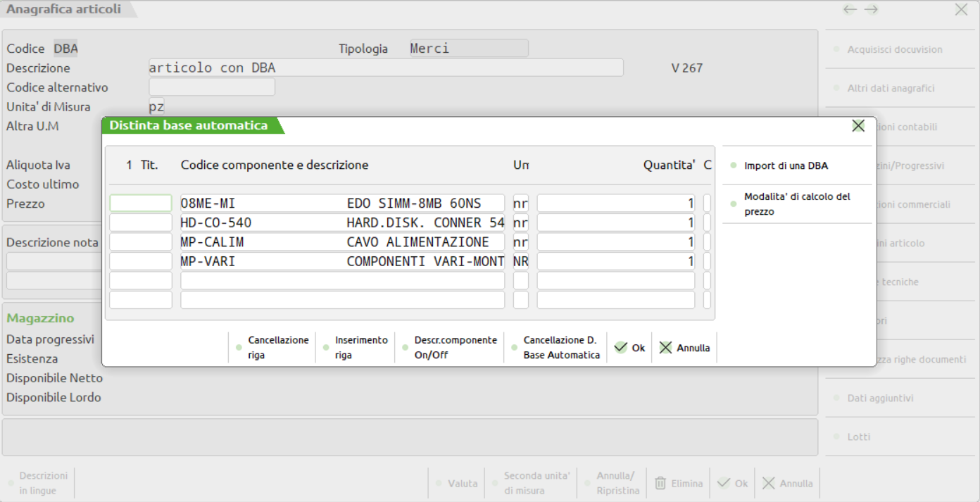The width and height of the screenshot is (980, 502).
Task: Confirm dialog with the Ok checkmark button
Action: pos(629,348)
